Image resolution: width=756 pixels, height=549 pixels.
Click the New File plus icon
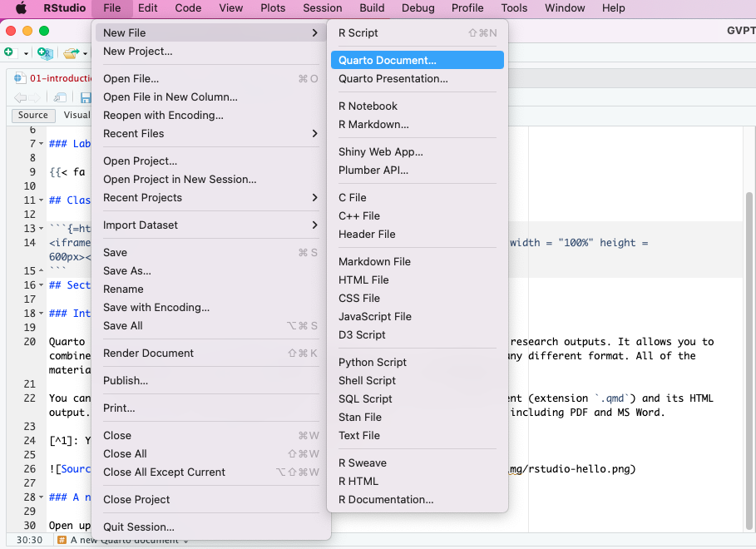pos(9,53)
